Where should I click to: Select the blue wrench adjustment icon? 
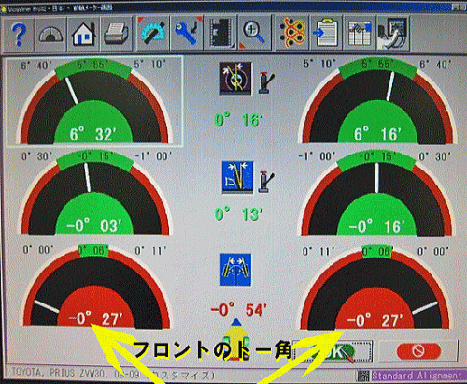click(187, 34)
